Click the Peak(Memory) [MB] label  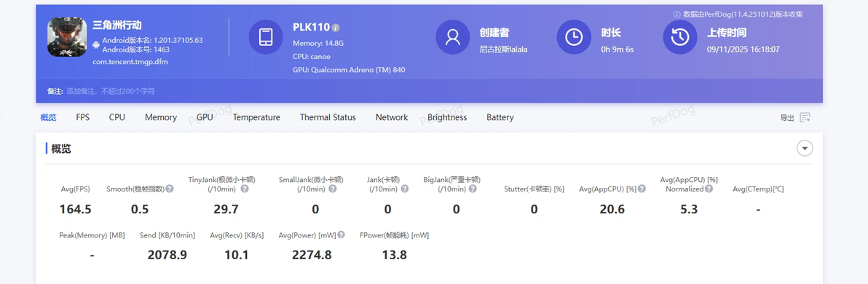coord(92,234)
